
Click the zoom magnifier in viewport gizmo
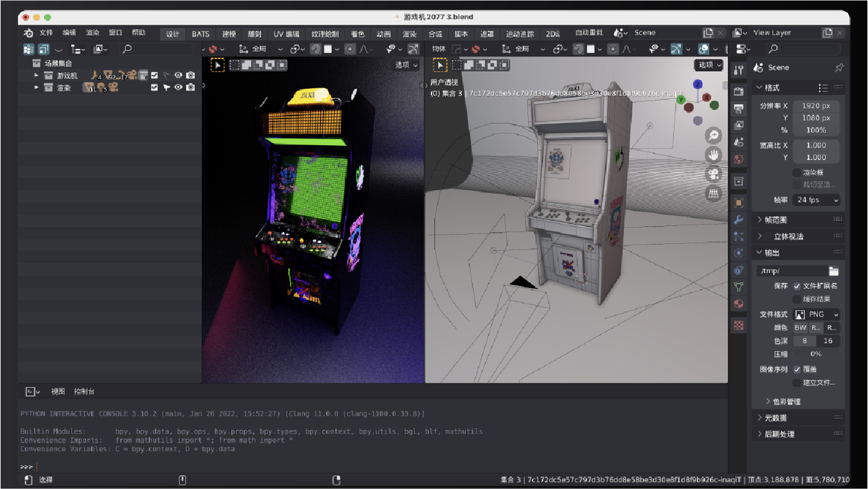coord(713,135)
